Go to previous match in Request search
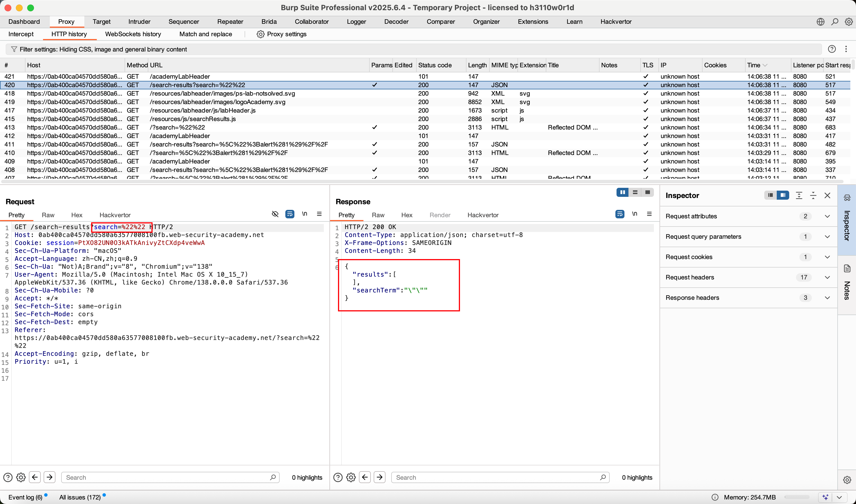The image size is (856, 504). pyautogui.click(x=35, y=477)
